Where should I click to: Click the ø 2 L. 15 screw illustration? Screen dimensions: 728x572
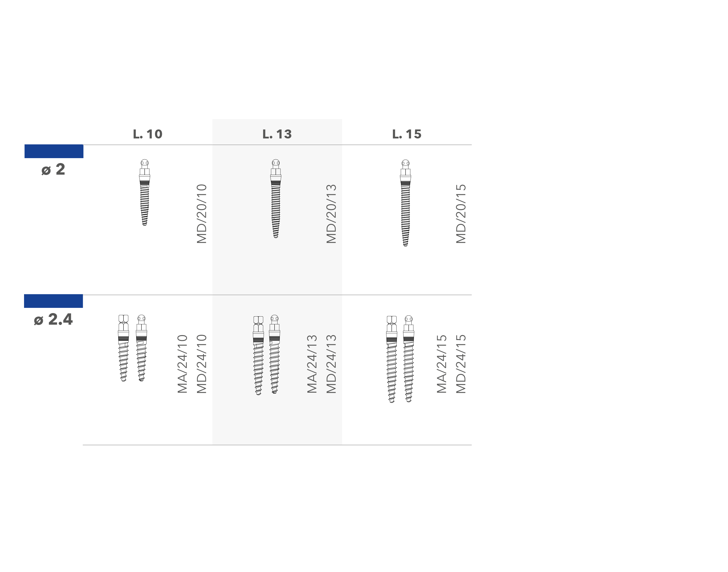405,203
